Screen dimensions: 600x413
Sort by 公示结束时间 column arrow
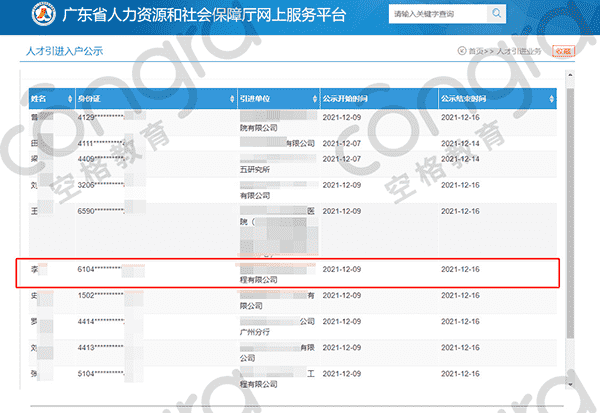point(551,99)
